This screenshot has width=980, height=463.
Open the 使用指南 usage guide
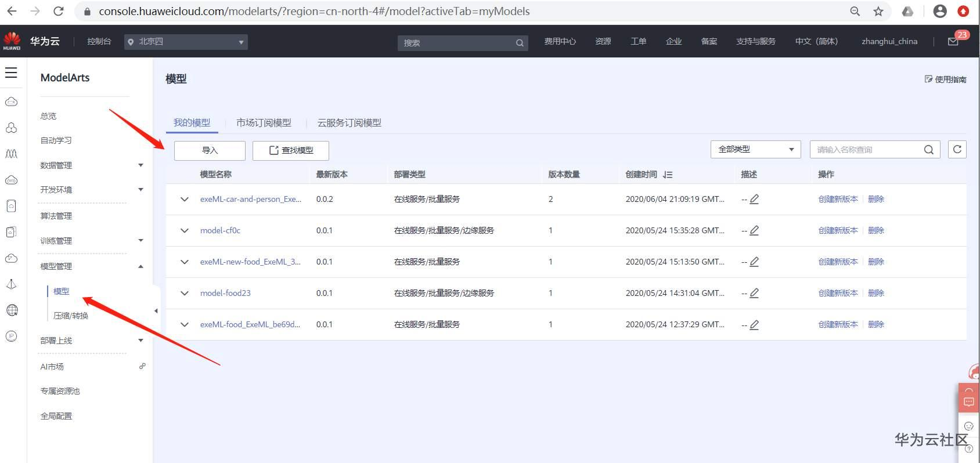click(x=945, y=79)
